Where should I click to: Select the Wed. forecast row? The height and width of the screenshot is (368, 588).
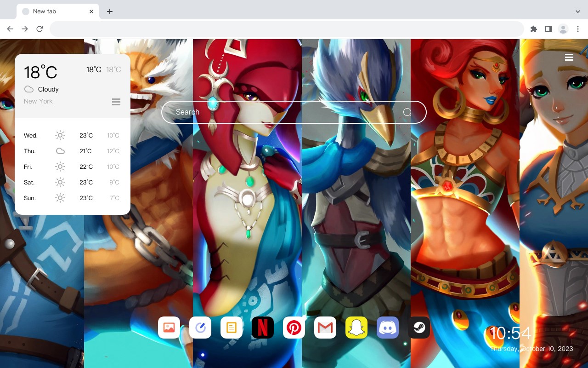pos(72,135)
